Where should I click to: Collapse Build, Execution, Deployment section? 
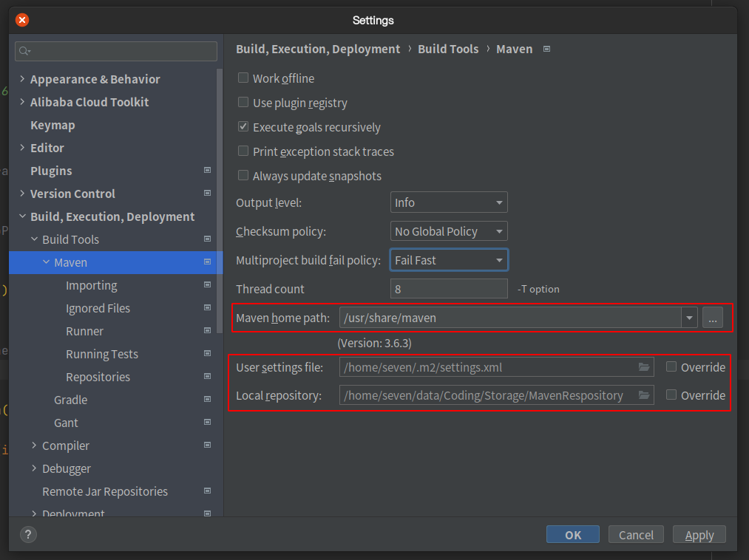click(22, 216)
